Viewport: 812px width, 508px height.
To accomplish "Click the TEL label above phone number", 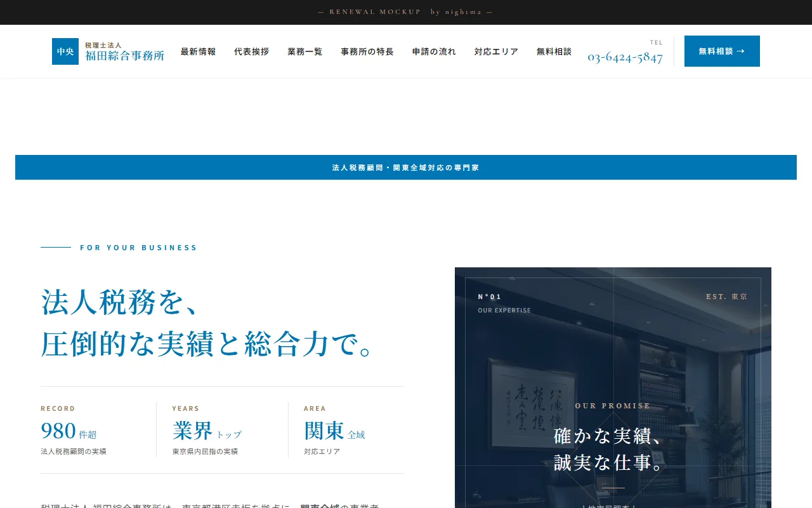I will (656, 43).
